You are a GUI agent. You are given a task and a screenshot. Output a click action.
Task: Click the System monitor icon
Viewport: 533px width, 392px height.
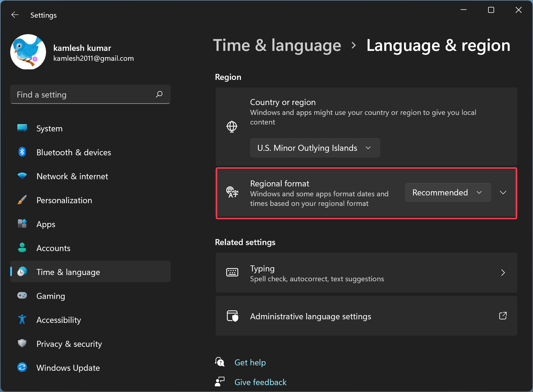[22, 128]
